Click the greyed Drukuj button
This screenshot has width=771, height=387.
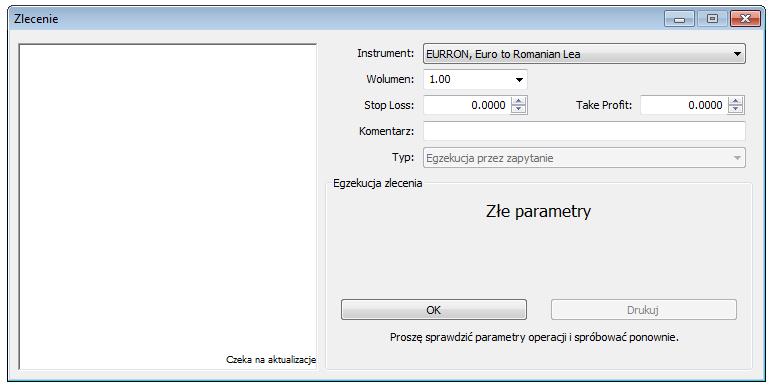click(x=644, y=310)
